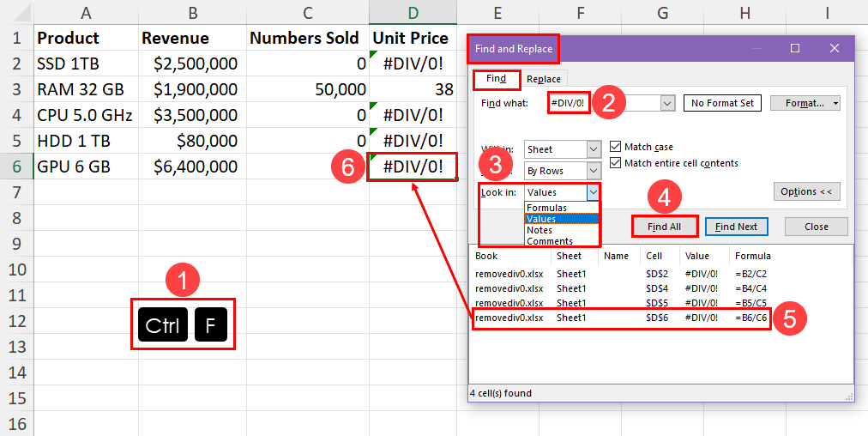Select the RAM 32 GB cell
Viewport: 868px width, 436px height.
(x=86, y=89)
